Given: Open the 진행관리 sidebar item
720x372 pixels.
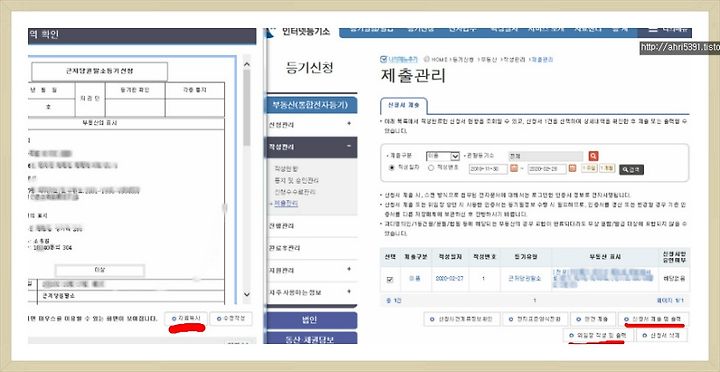Looking at the screenshot, I should [x=311, y=226].
